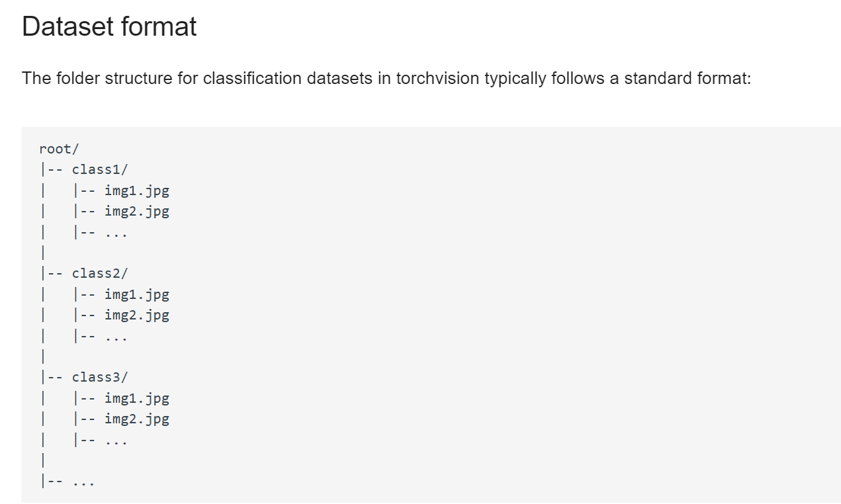
Task: Click img2.jpg under class3/
Action: pos(137,419)
